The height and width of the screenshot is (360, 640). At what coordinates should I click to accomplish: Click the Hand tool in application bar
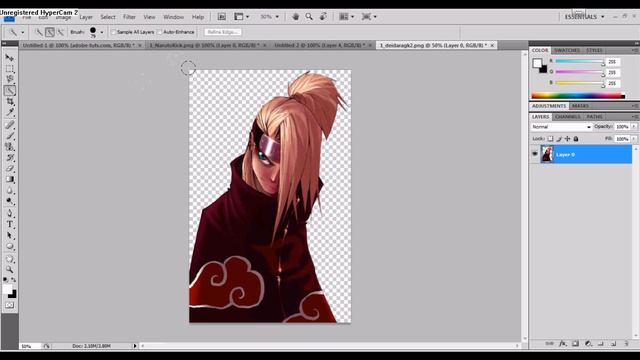(296, 17)
